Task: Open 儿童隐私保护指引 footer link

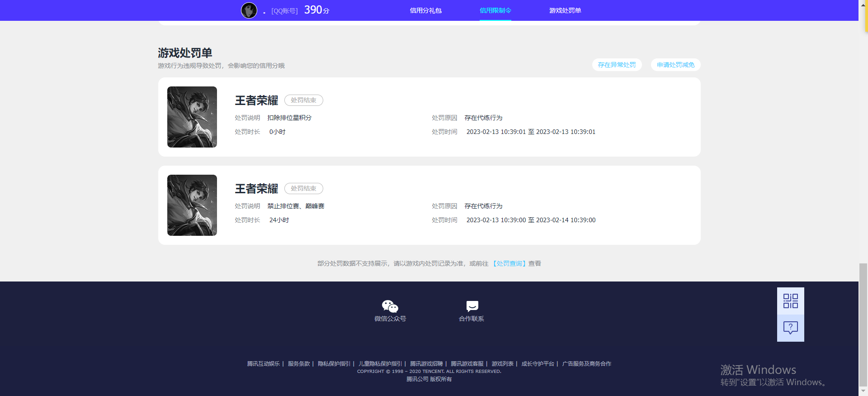Action: click(x=380, y=364)
